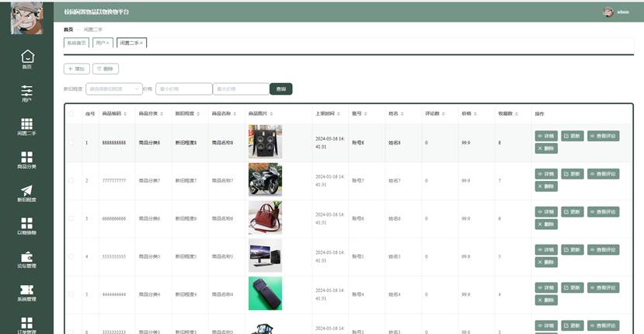This screenshot has height=334, width=644.
Task: Select the 闲置二手 tab
Action: (x=130, y=43)
